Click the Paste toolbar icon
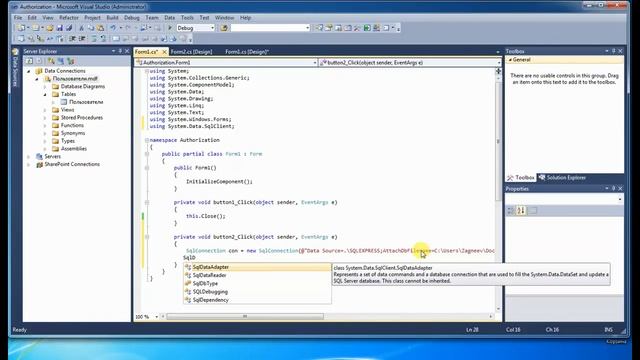The width and height of the screenshot is (640, 360). click(x=100, y=28)
